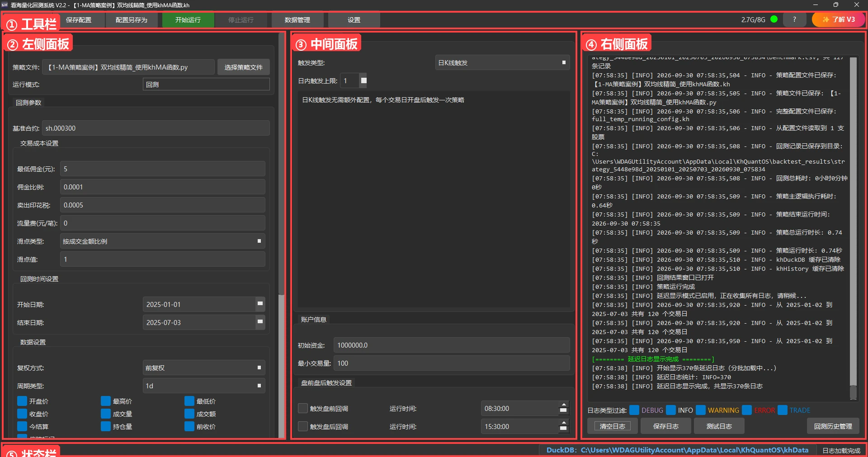Click the green memory status indicator
The height and width of the screenshot is (457, 868).
pyautogui.click(x=774, y=19)
